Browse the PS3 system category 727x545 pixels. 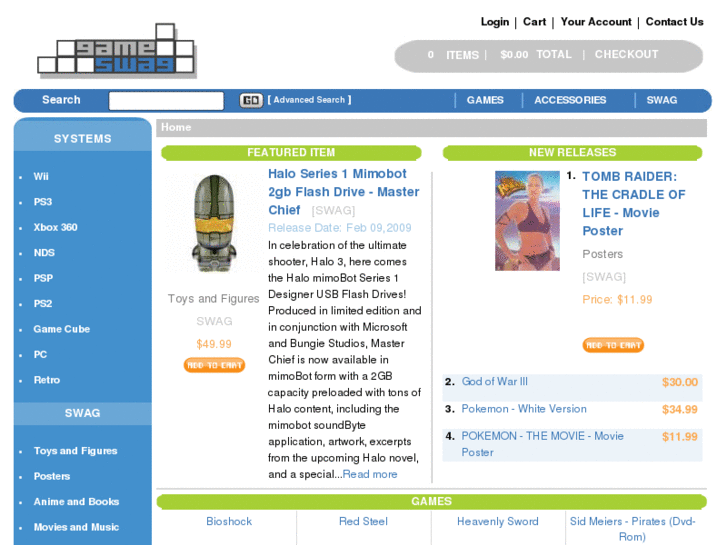pyautogui.click(x=43, y=202)
